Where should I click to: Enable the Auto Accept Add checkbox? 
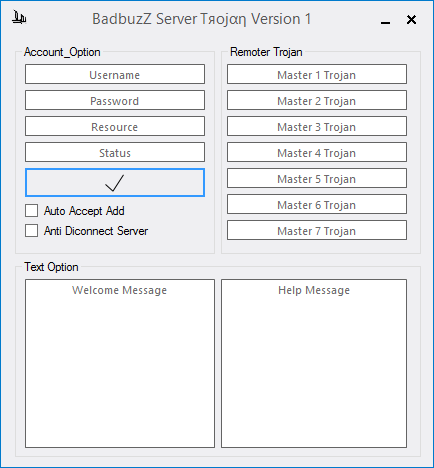(x=32, y=211)
